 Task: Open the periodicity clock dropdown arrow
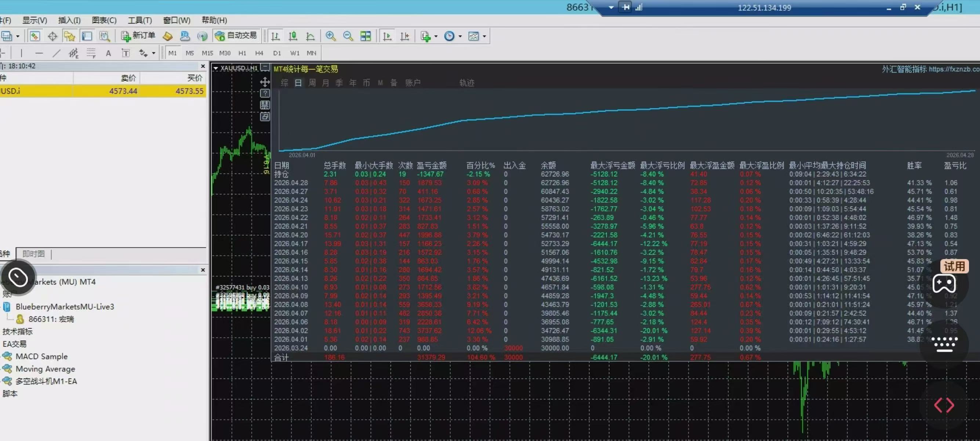[x=460, y=36]
